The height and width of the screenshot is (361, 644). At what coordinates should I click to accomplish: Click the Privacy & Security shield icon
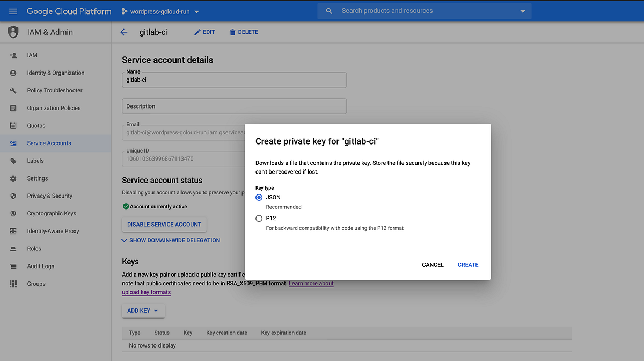coord(13,196)
